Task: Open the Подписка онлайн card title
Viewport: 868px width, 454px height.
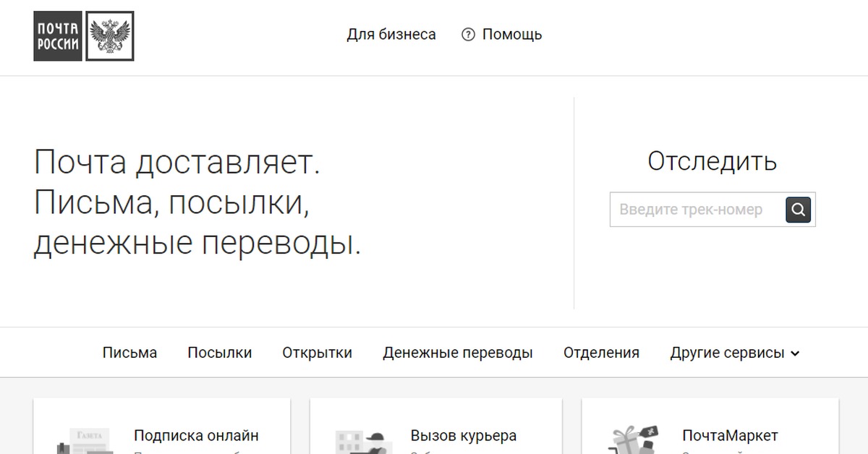Action: tap(196, 436)
